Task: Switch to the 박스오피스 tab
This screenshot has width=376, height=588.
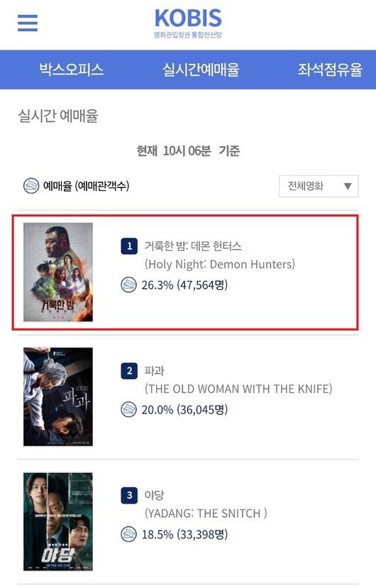Action: [71, 70]
